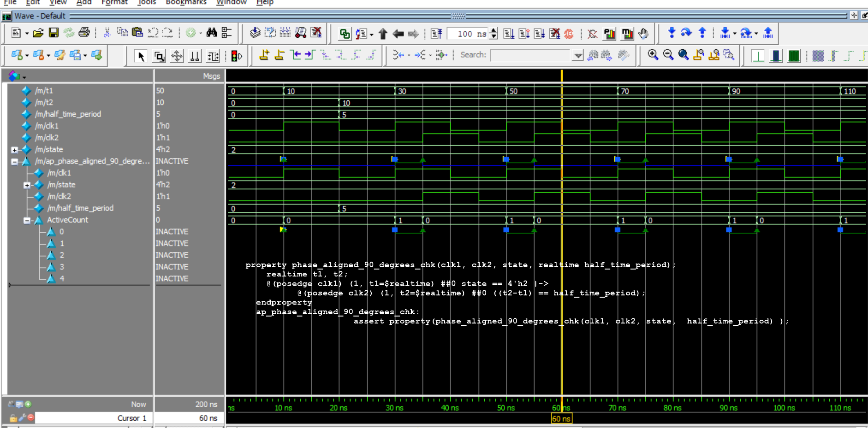Click the traffic-light breakpoint icon

[x=236, y=56]
